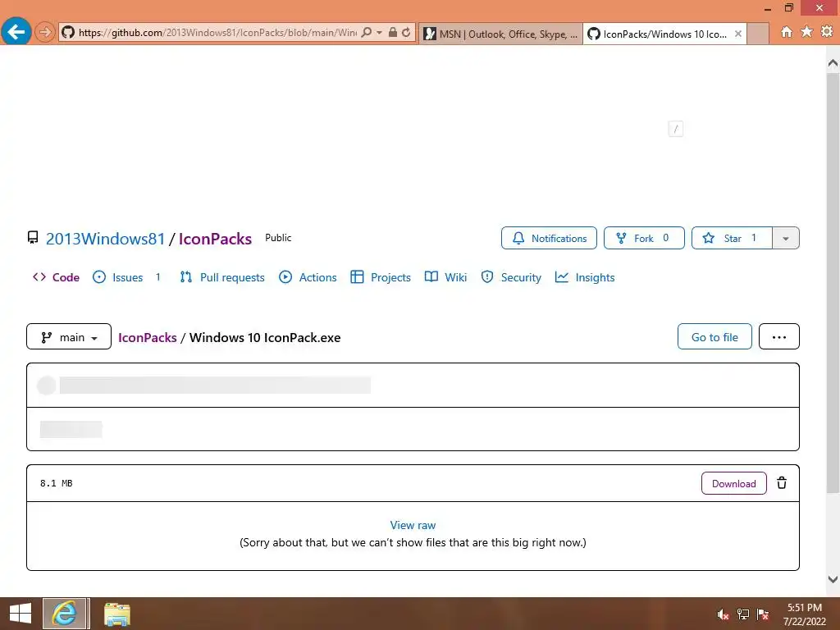Expand the main branch selector
The height and width of the screenshot is (630, 840).
69,337
